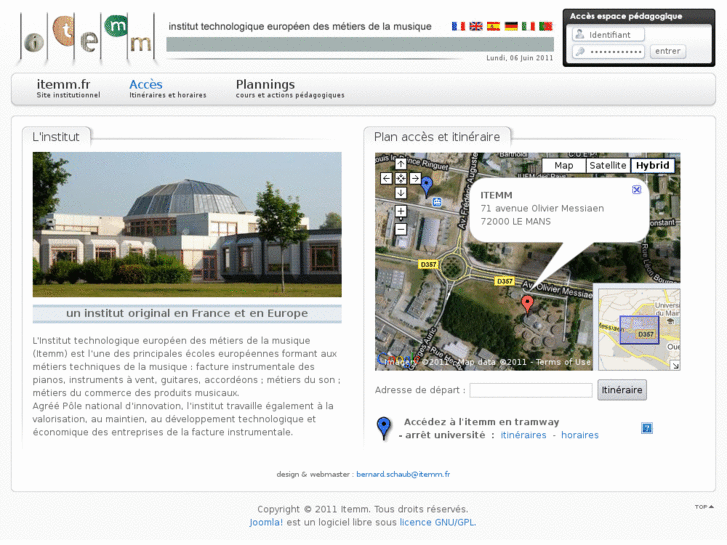Select Hybrid map view
The width and height of the screenshot is (727, 545).
coord(652,166)
